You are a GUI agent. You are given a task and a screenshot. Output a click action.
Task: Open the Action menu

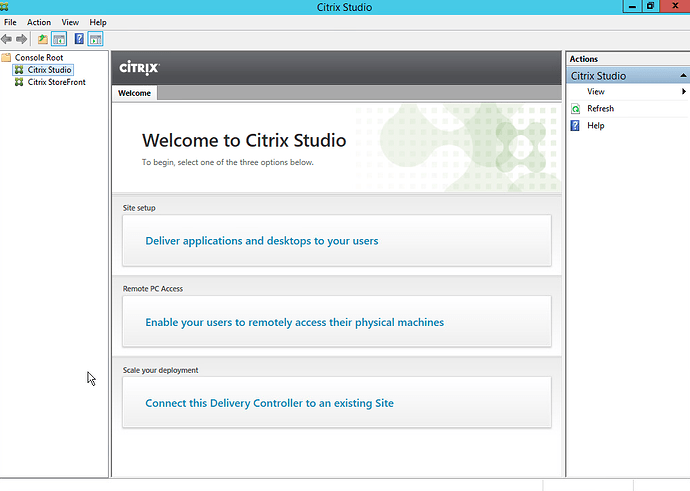pos(39,22)
